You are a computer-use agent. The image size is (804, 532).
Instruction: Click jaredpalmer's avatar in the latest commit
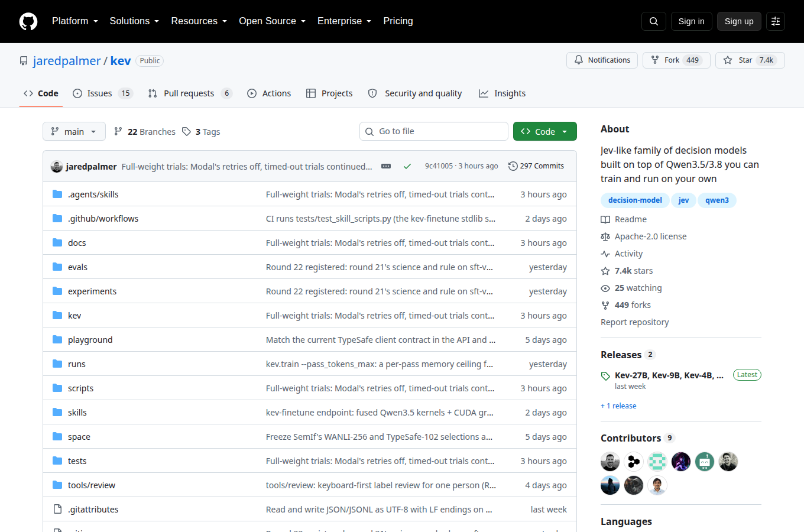(x=57, y=166)
